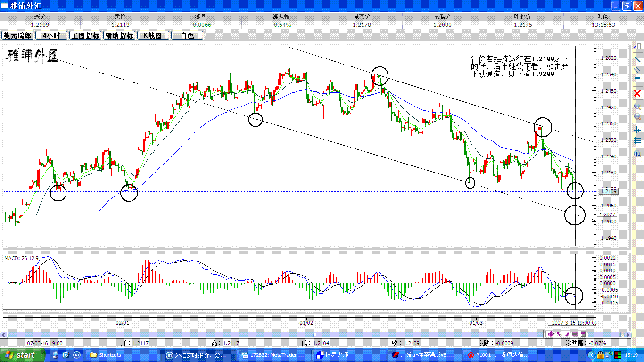Click the network connection tray icon
This screenshot has height=362, width=644.
tap(609, 355)
